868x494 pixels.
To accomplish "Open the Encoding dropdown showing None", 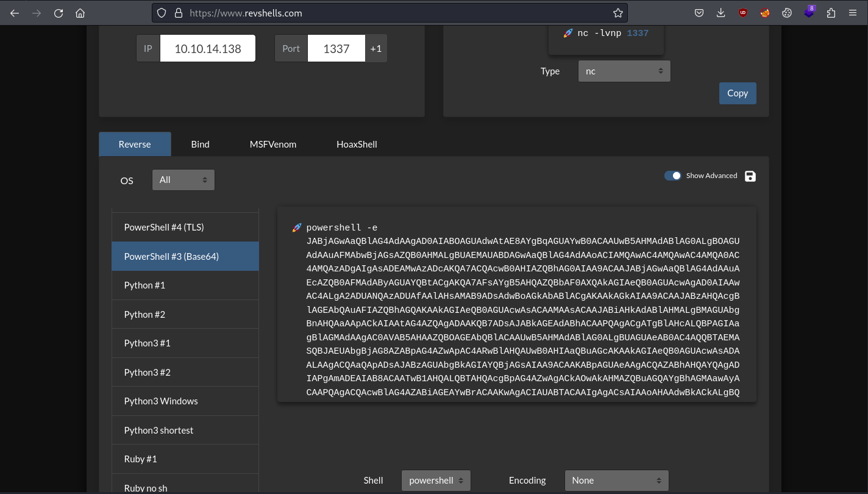I will point(617,481).
